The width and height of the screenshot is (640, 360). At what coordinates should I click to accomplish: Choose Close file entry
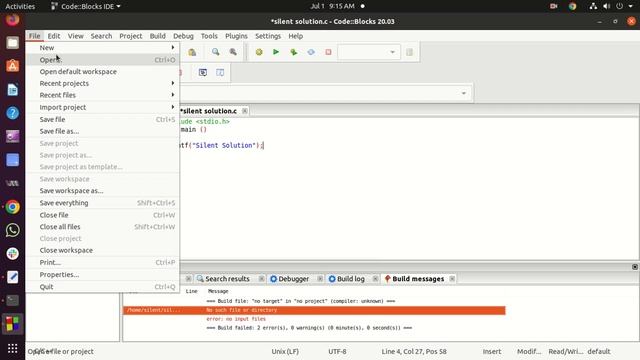coord(102,215)
